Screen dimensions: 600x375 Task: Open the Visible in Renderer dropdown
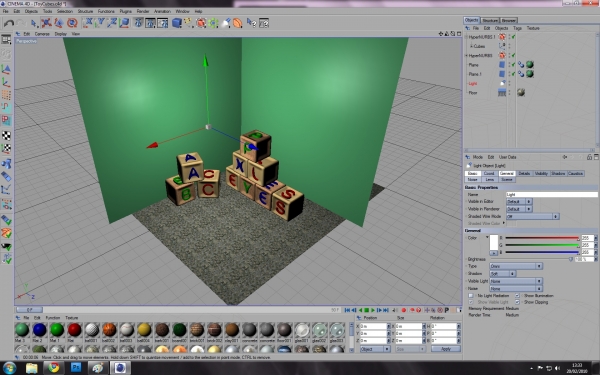[519, 209]
